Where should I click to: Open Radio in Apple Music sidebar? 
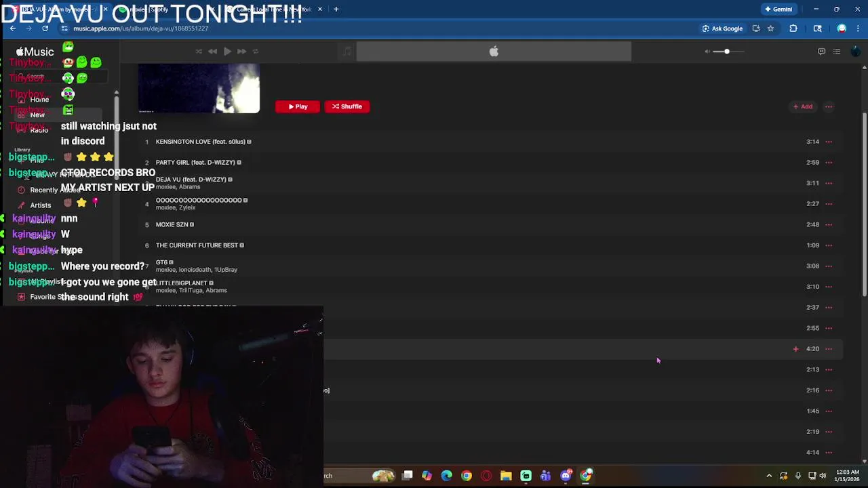39,130
